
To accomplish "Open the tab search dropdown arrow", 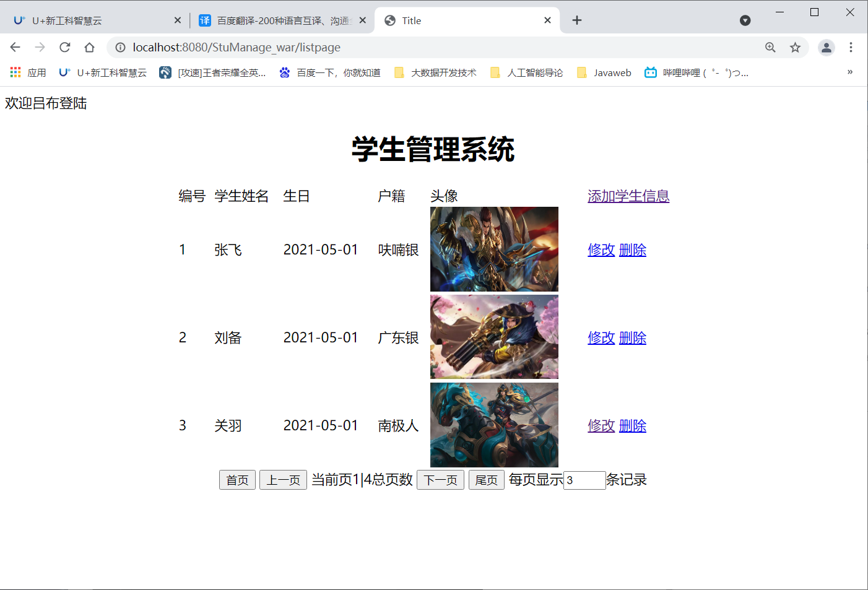I will click(x=745, y=20).
